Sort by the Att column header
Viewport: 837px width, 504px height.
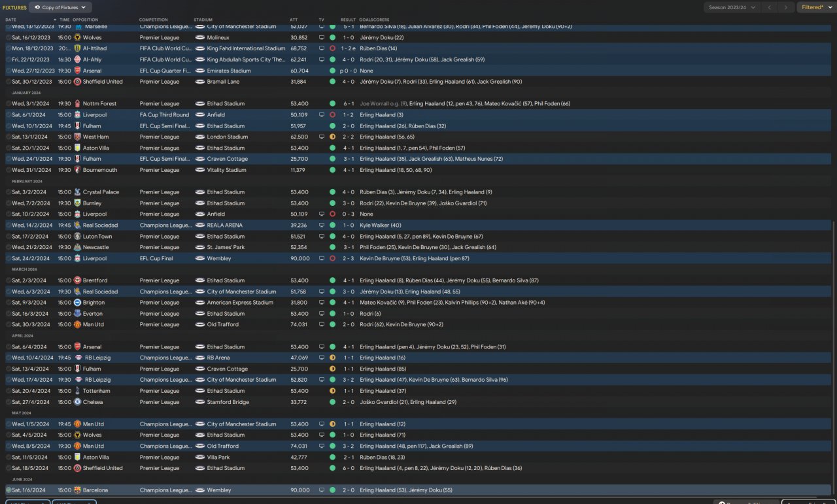point(294,20)
